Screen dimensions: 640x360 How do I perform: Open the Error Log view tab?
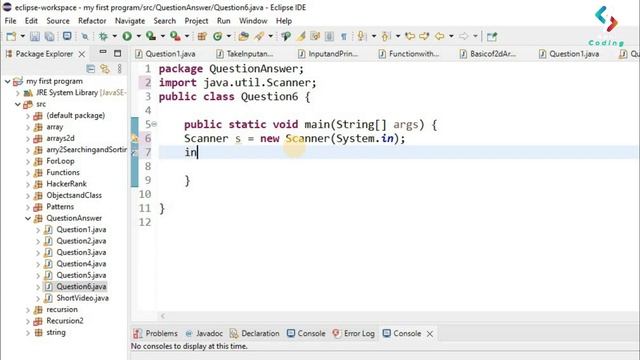click(353, 333)
